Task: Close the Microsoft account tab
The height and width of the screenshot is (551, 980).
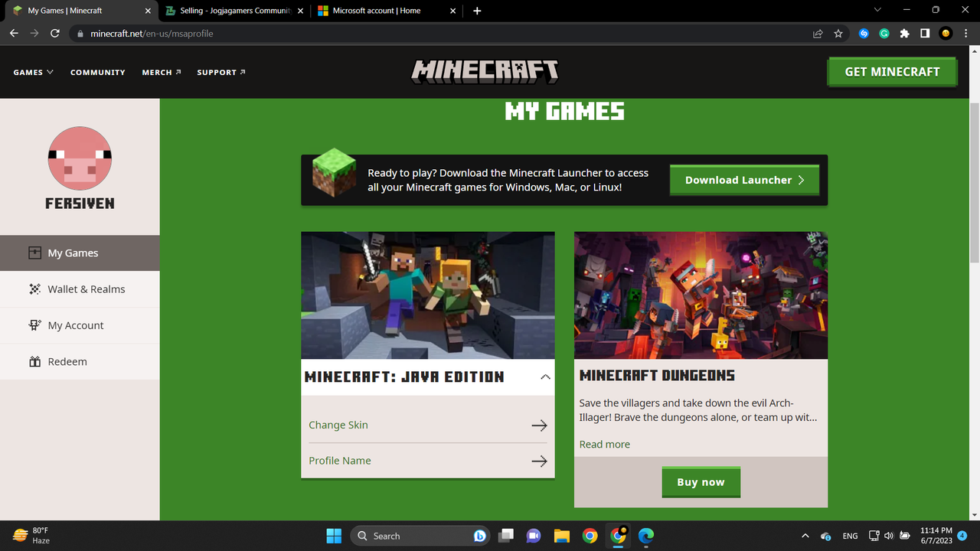Action: click(453, 11)
